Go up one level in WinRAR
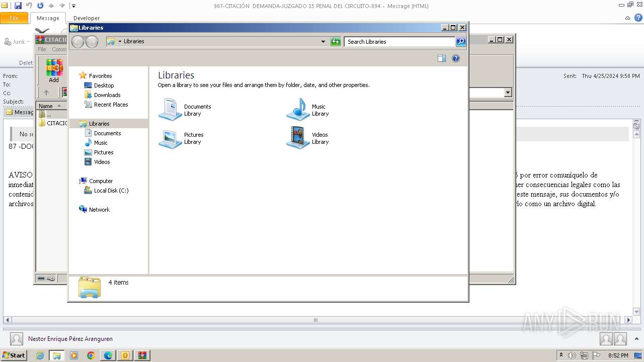This screenshot has width=644, height=362. coord(46,93)
